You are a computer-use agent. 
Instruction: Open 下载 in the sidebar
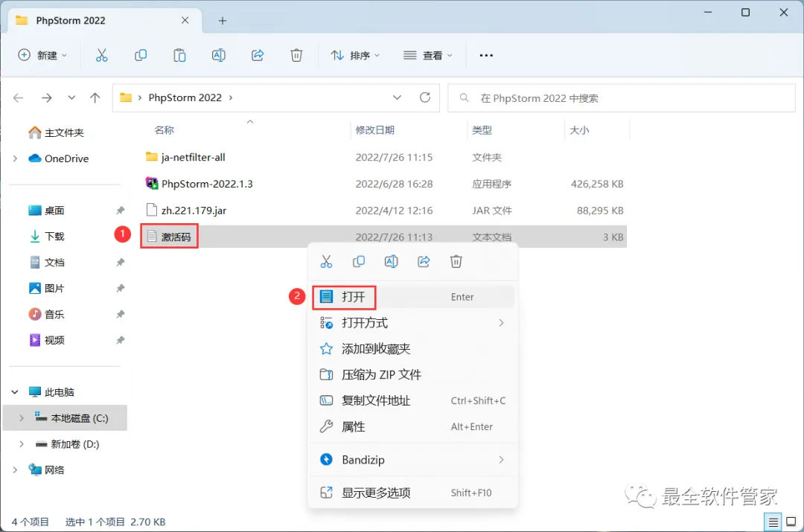tap(47, 237)
